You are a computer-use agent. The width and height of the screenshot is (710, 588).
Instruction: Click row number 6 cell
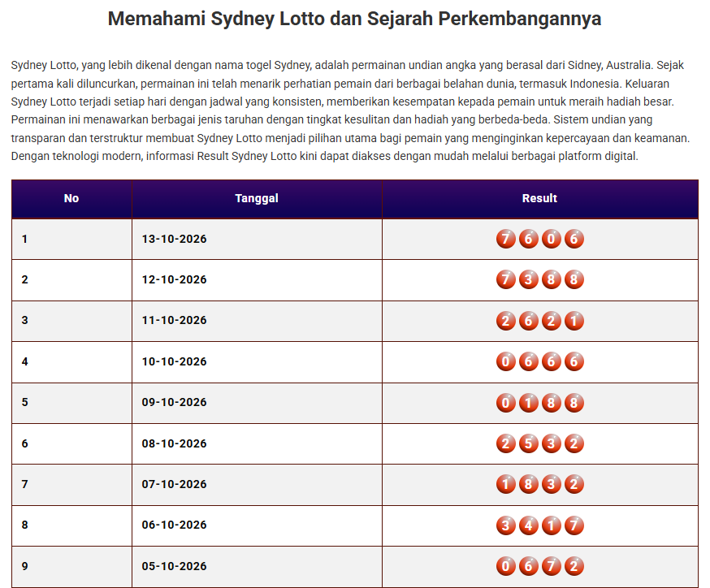point(71,443)
